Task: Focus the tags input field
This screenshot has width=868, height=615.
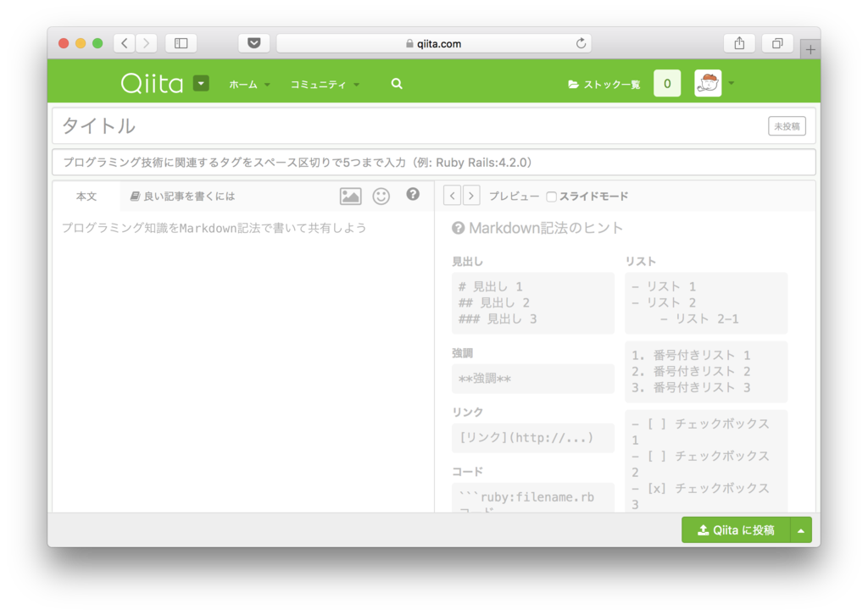Action: click(x=433, y=163)
